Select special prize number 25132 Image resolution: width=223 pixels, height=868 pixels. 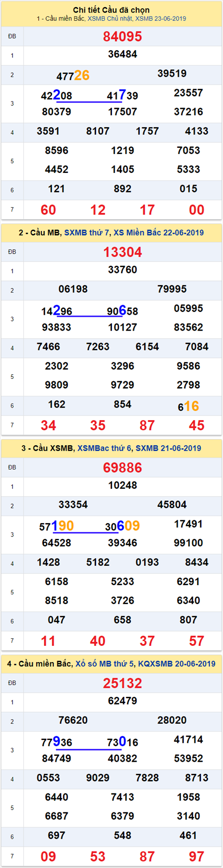[x=123, y=683]
